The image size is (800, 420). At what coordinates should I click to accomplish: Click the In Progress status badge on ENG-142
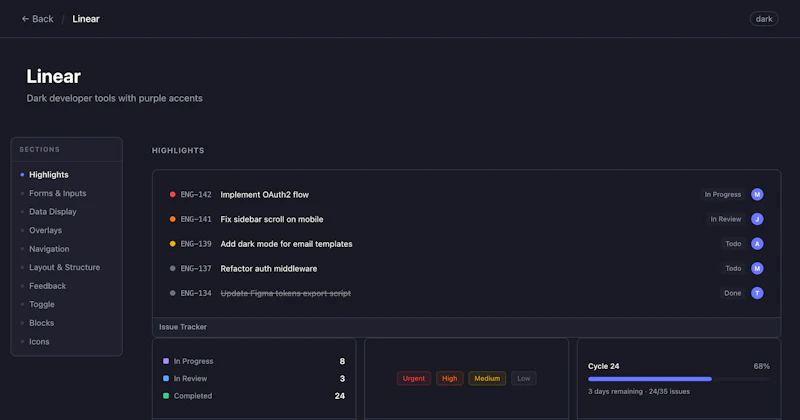tap(722, 194)
